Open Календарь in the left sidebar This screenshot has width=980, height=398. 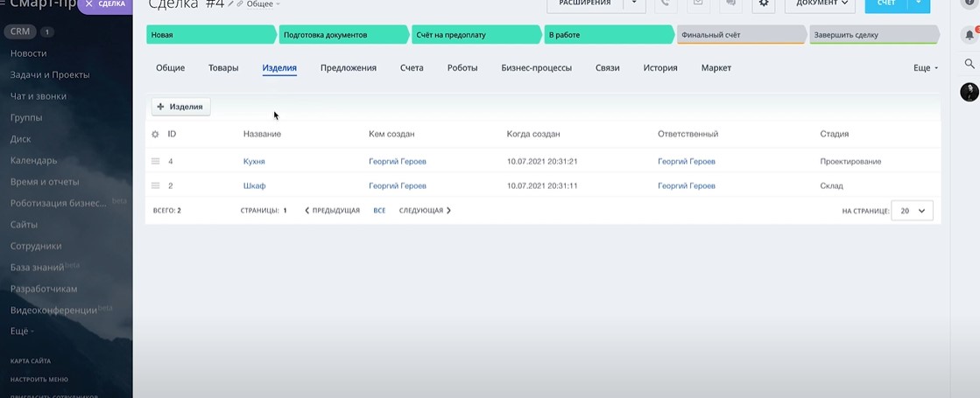tap(34, 160)
